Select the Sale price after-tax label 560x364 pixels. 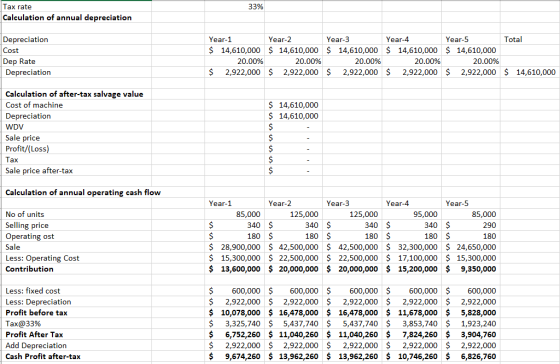[39, 171]
